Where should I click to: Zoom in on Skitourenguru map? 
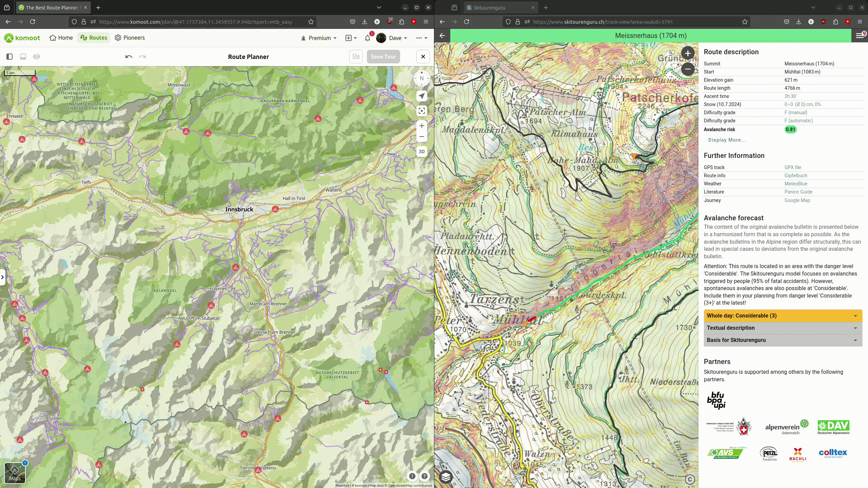click(x=688, y=53)
